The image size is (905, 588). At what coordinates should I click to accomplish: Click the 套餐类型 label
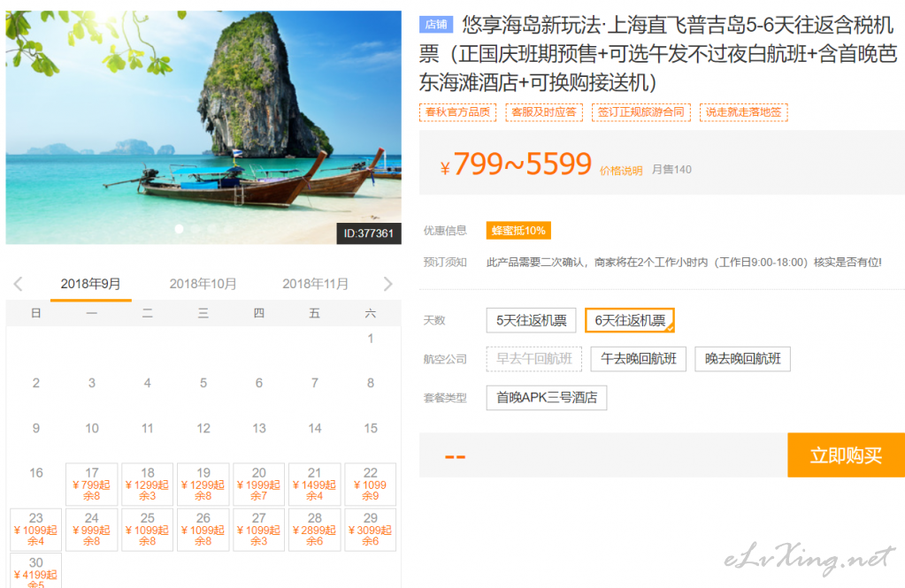[x=445, y=398]
